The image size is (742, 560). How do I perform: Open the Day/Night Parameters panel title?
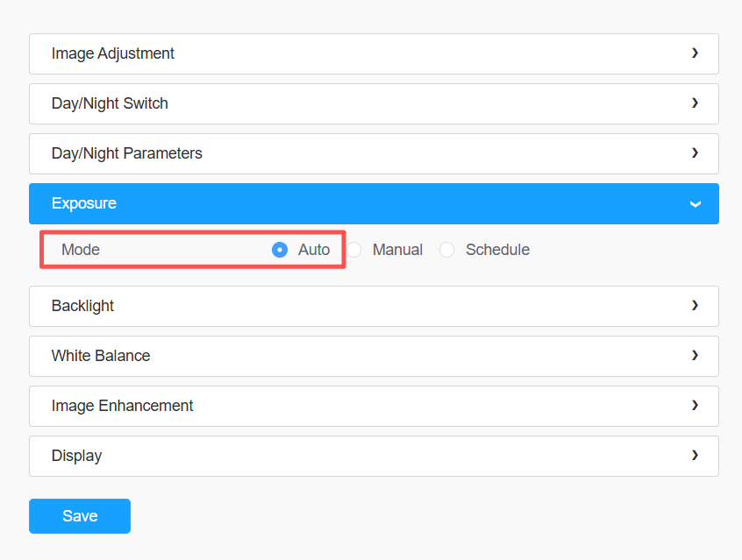tap(127, 153)
